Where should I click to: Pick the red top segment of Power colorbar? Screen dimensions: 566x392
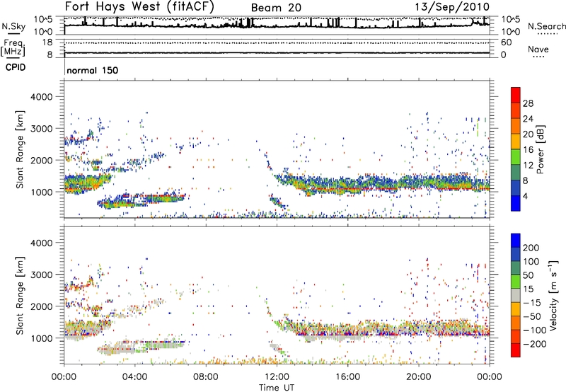tap(516, 96)
